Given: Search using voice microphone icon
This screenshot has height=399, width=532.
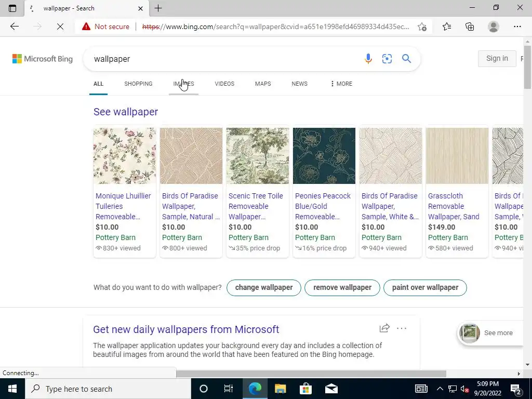Looking at the screenshot, I should (368, 59).
